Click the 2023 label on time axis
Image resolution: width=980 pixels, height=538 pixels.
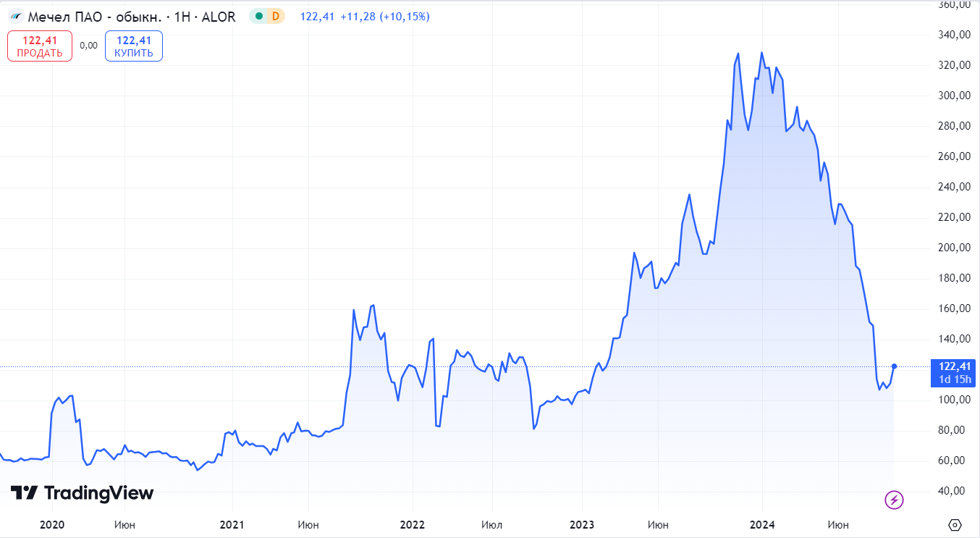[x=582, y=524]
